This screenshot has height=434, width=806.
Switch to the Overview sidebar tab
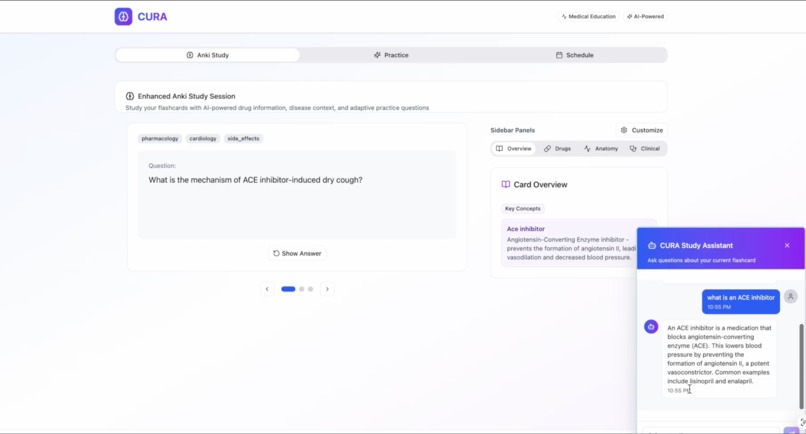point(514,149)
